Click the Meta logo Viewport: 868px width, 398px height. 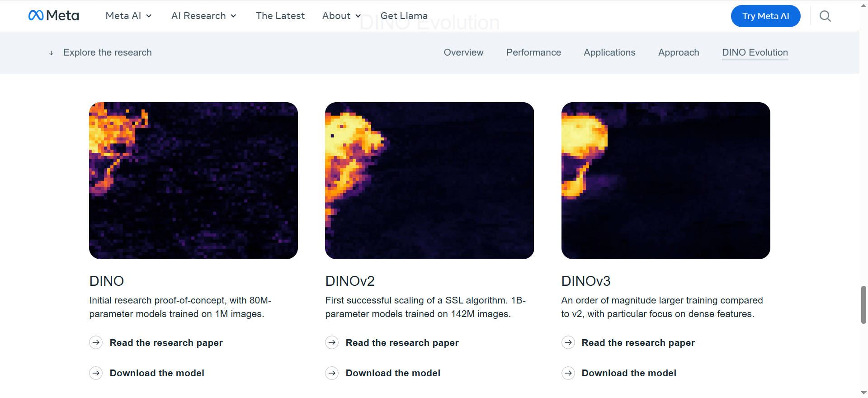(53, 16)
